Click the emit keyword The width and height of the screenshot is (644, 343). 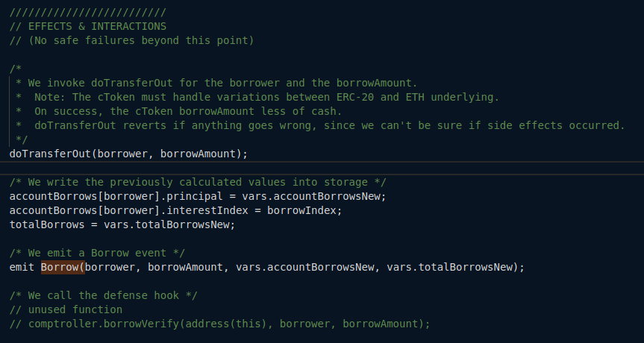click(22, 267)
